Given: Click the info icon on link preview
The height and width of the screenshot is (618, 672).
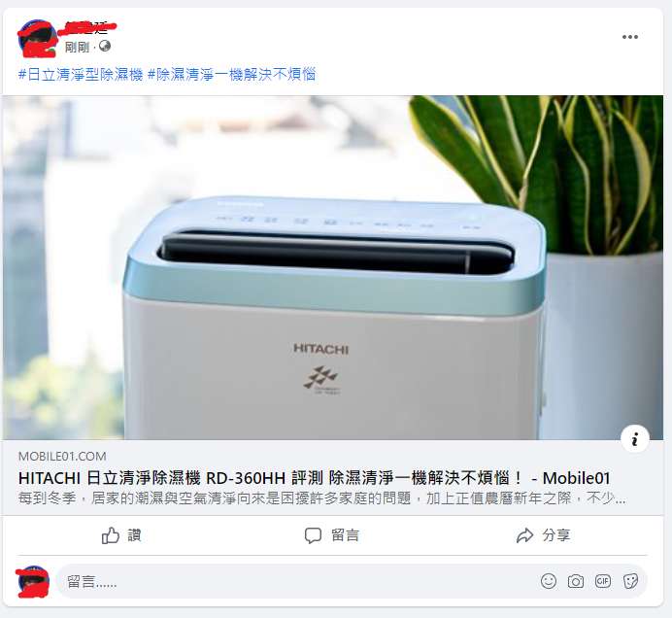Looking at the screenshot, I should click(635, 439).
